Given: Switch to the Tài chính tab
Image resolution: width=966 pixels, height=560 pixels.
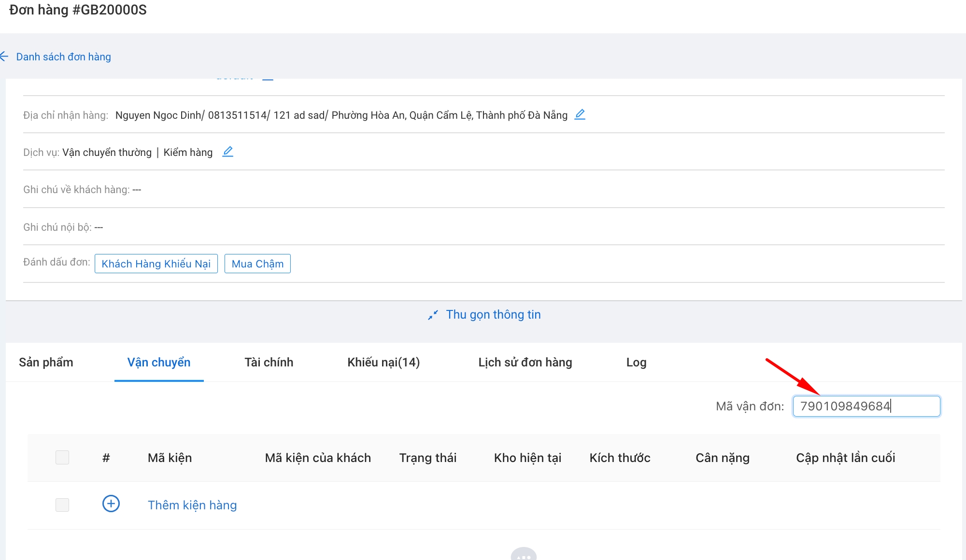Looking at the screenshot, I should 269,363.
